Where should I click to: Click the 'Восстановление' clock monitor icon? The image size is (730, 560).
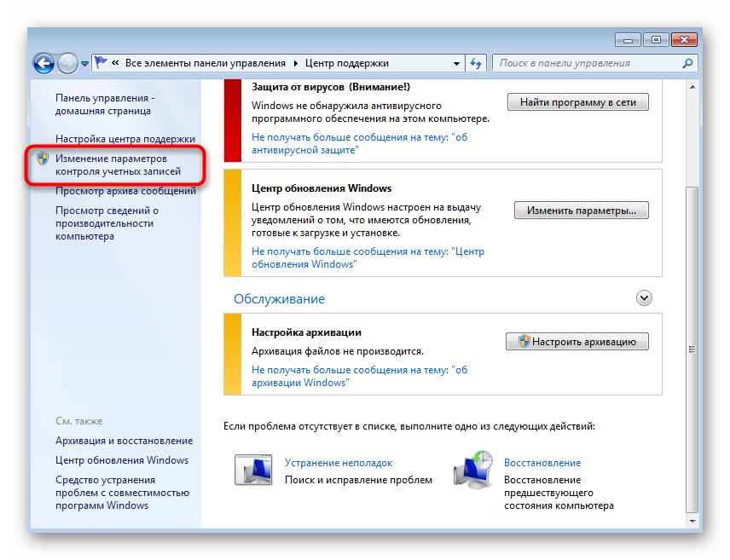pos(473,470)
